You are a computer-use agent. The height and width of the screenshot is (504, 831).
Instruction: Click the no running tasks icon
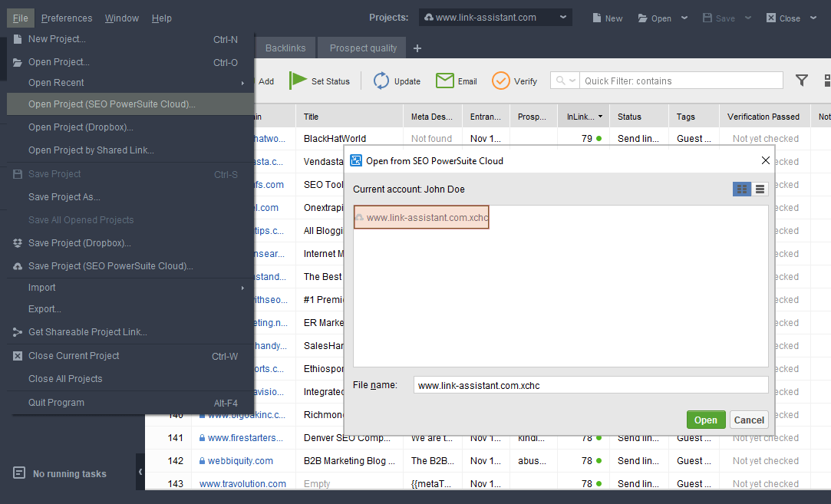click(x=19, y=473)
